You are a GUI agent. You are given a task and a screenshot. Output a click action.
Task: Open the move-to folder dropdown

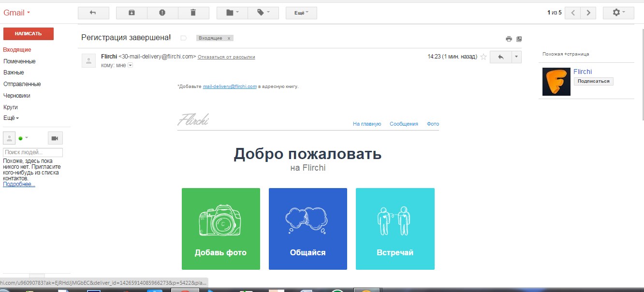click(232, 13)
